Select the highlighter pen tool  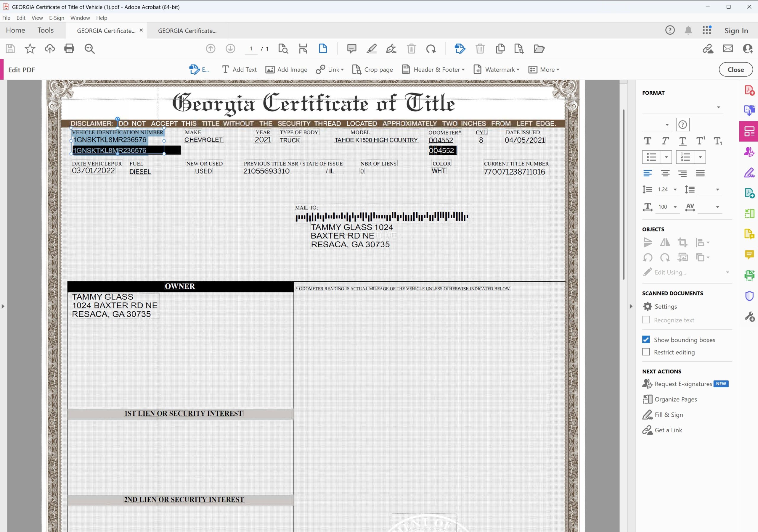[x=372, y=49]
